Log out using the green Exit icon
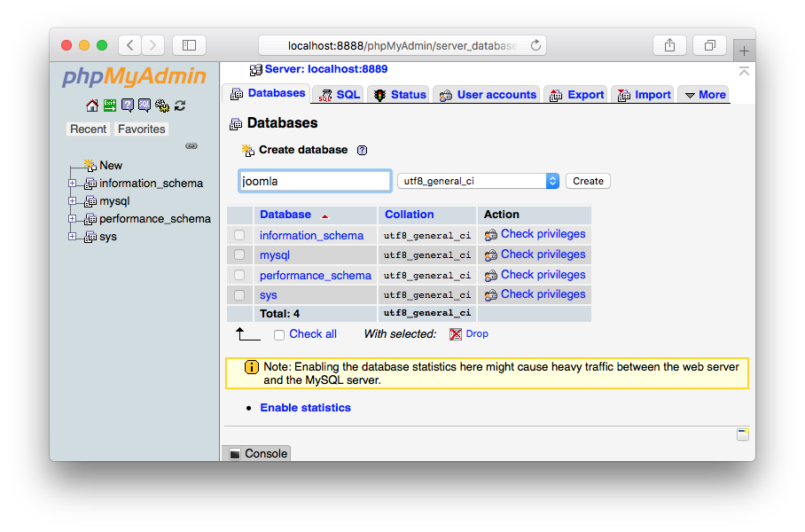This screenshot has width=805, height=532. [x=110, y=106]
